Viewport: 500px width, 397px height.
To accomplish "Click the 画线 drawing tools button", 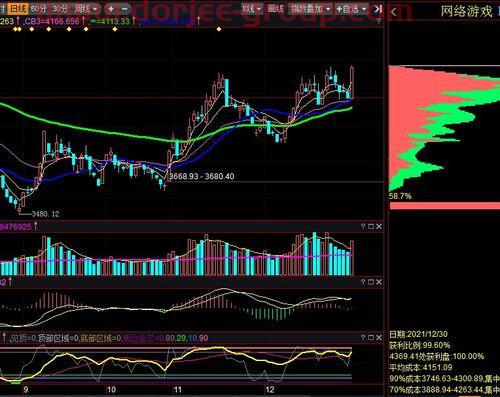I will point(275,9).
